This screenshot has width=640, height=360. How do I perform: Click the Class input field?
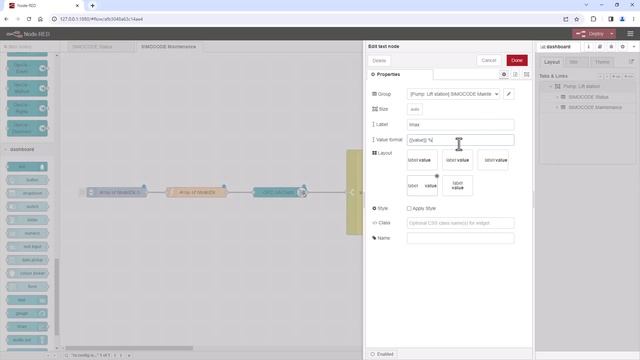click(x=460, y=223)
